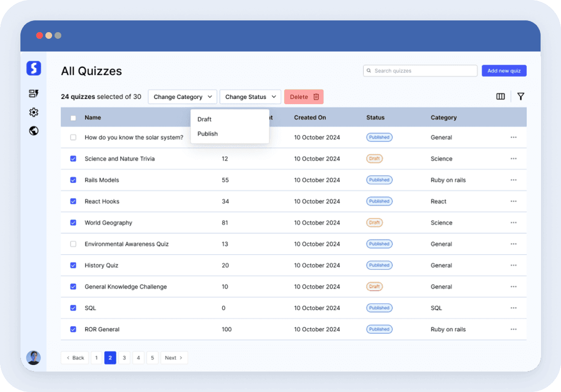Screen dimensions: 561x392
Task: Open more options for Rails Models row
Action: coord(513,180)
